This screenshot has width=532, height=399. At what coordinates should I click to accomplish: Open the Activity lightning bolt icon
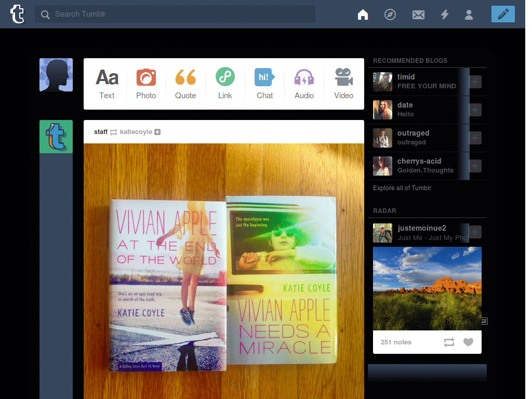pyautogui.click(x=445, y=15)
